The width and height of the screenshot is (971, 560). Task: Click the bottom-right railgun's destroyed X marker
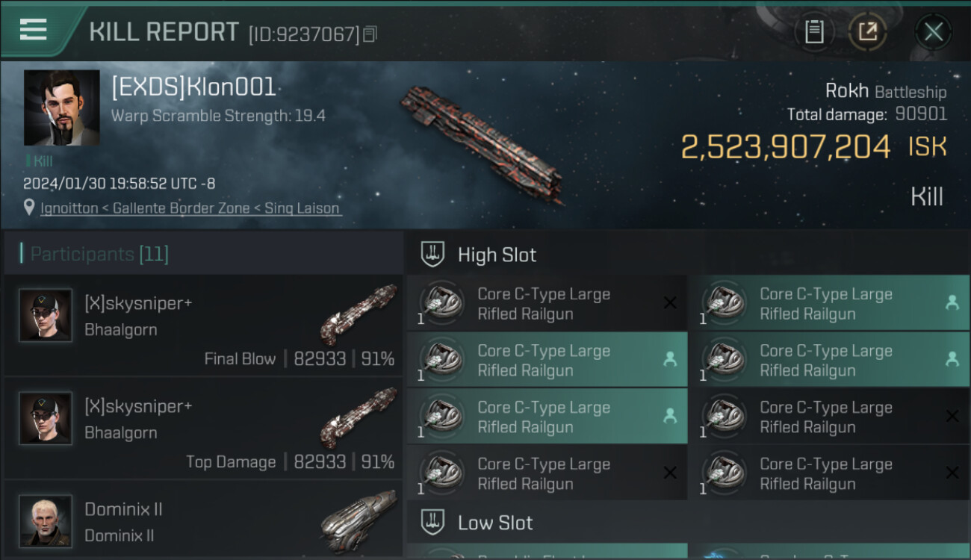(x=952, y=473)
